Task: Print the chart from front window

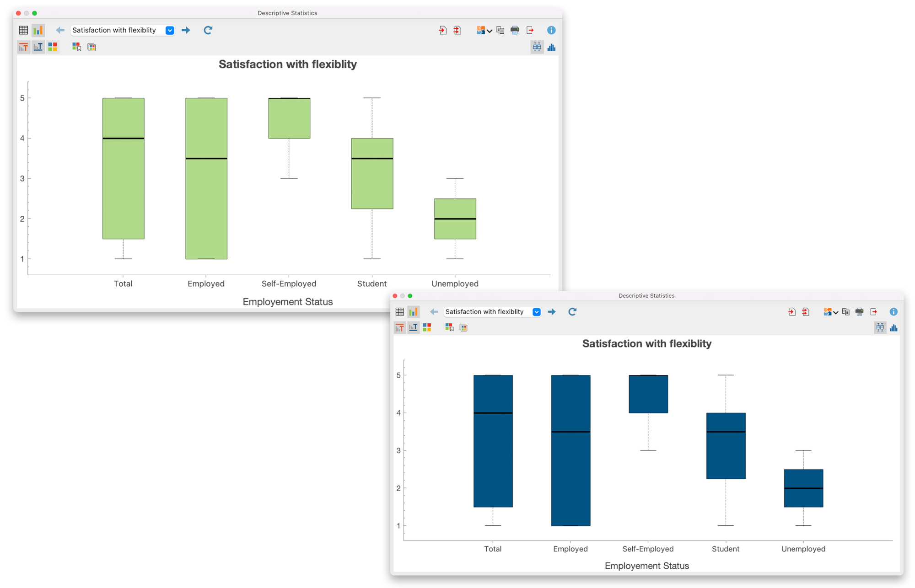Action: tap(860, 312)
